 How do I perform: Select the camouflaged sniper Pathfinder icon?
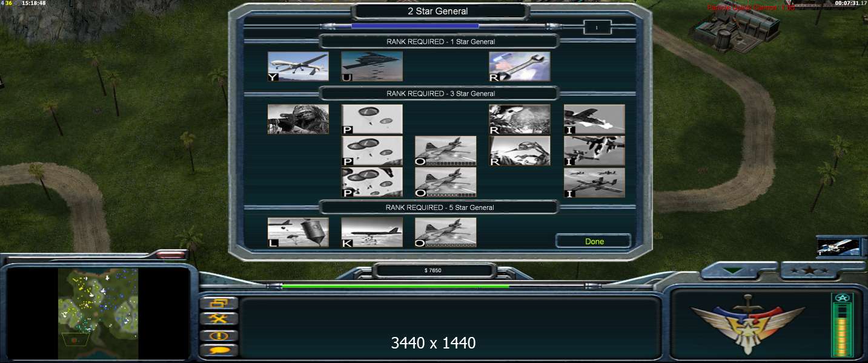[298, 119]
